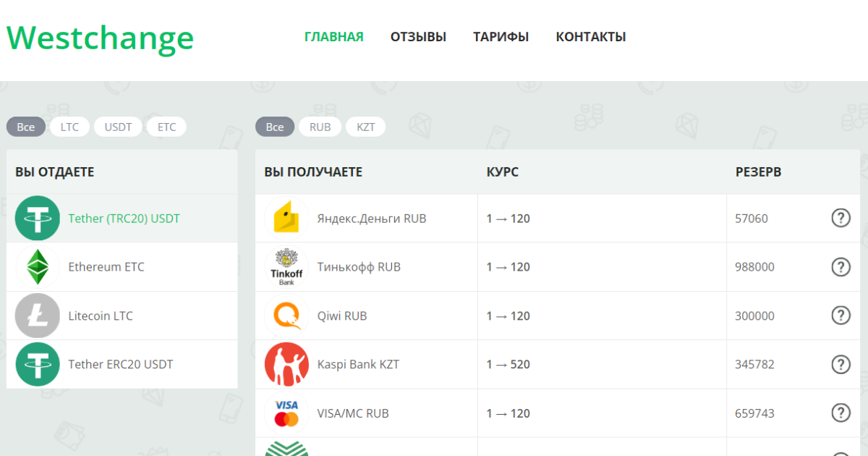Click the Tether ERC20 coin icon
The width and height of the screenshot is (868, 456).
[38, 364]
